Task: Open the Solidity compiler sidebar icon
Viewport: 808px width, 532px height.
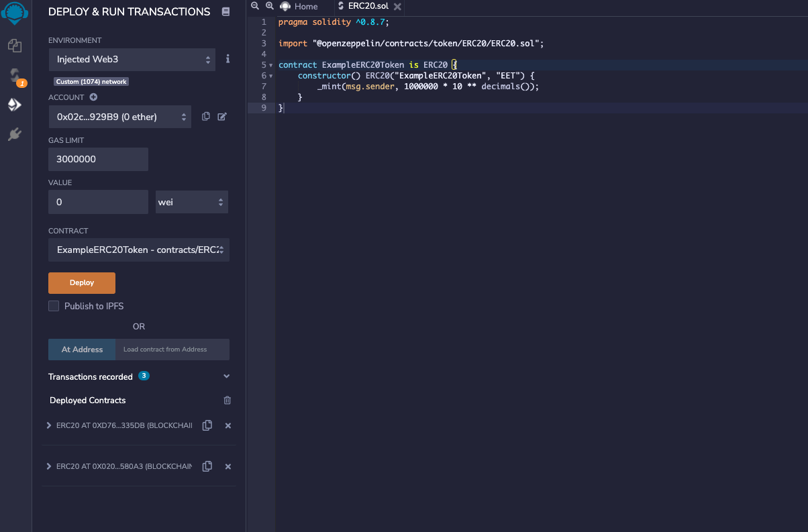Action: click(x=15, y=76)
